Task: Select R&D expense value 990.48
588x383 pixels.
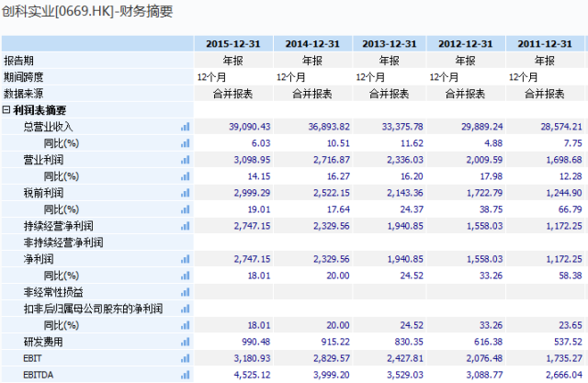Action: click(x=256, y=342)
